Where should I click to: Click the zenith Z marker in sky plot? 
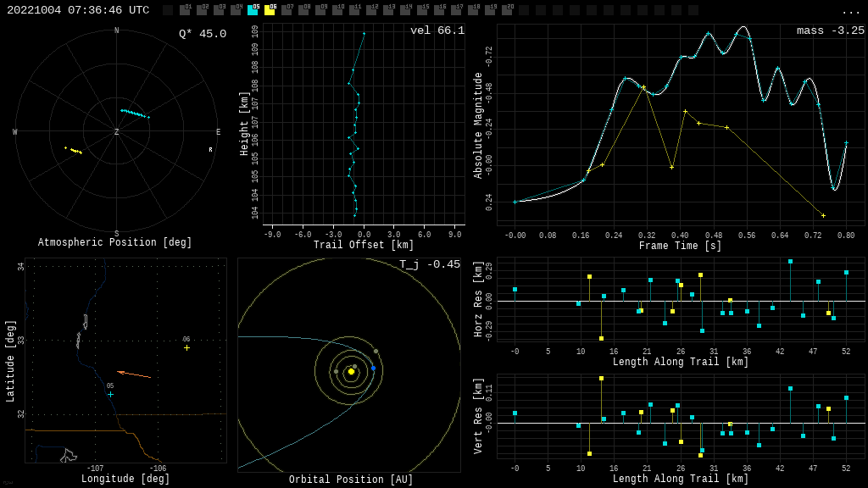coord(117,132)
